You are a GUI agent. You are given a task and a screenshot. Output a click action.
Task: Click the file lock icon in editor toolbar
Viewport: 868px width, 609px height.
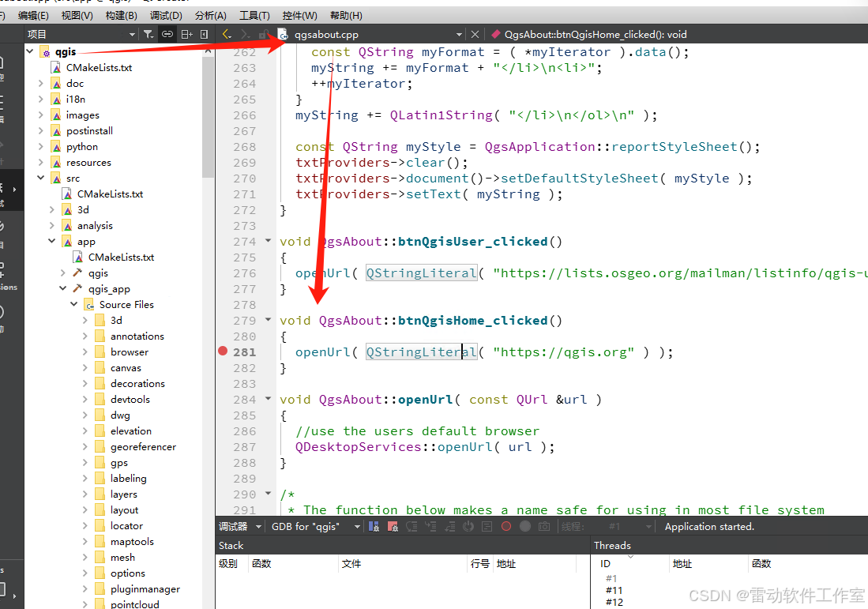tap(265, 34)
